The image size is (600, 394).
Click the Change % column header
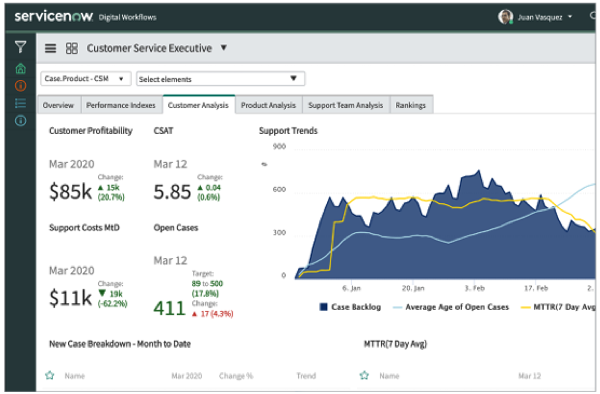pyautogui.click(x=236, y=376)
